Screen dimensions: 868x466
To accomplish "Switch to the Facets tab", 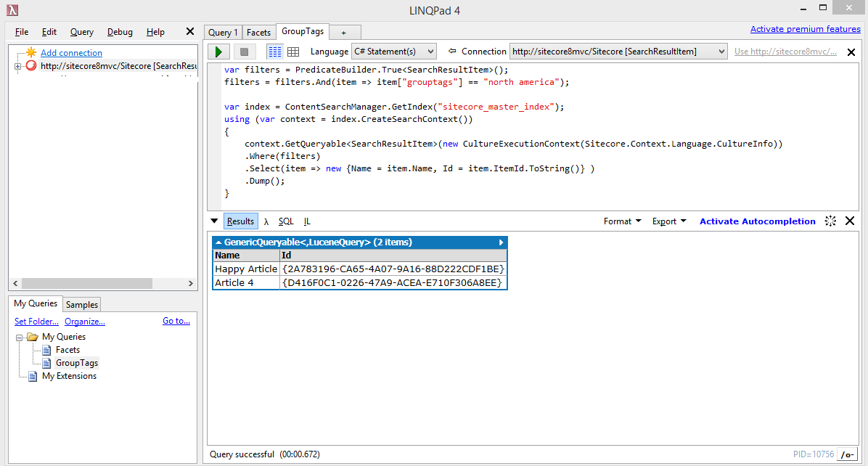I will tap(258, 33).
